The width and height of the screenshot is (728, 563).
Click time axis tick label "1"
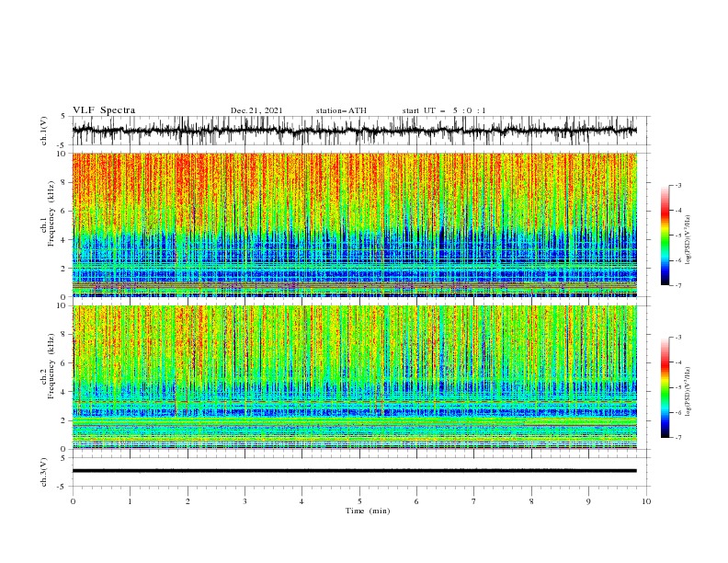(x=130, y=501)
